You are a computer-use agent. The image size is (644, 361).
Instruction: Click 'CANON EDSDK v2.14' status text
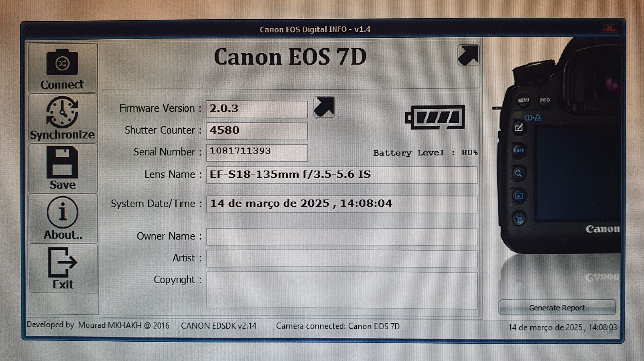pos(219,326)
